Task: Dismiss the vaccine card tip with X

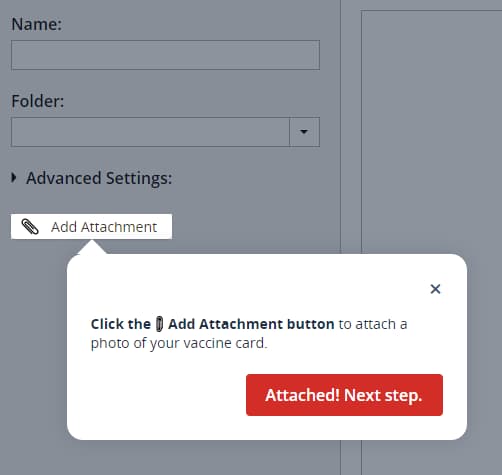Action: [435, 289]
